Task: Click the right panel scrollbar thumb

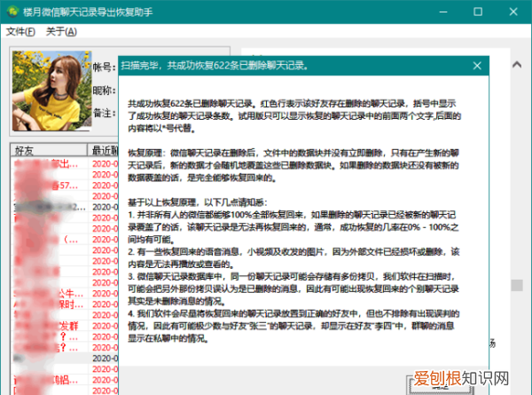Action: 517,285
